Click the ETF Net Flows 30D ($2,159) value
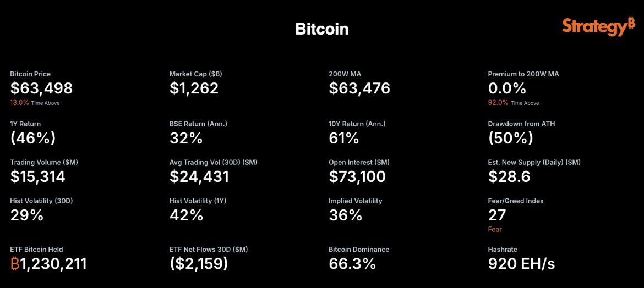This screenshot has width=644, height=288. [199, 264]
